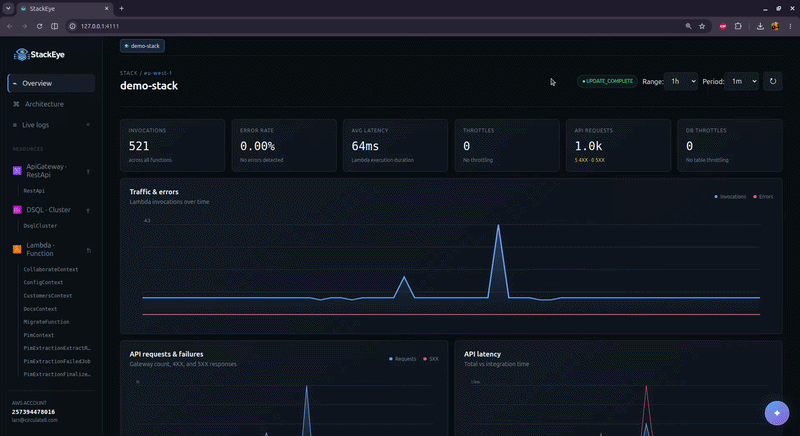The image size is (800, 436).
Task: Click the Avg Latency 64ms card
Action: coord(395,145)
